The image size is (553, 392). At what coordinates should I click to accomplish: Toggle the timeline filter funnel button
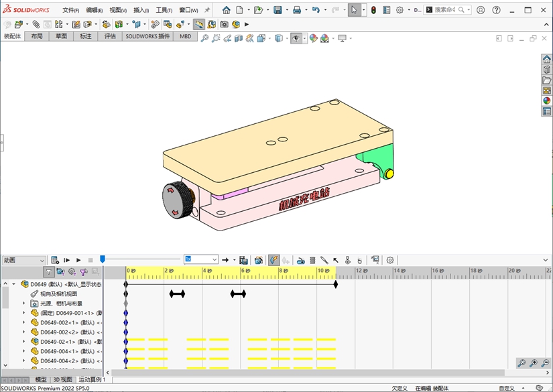(x=49, y=272)
